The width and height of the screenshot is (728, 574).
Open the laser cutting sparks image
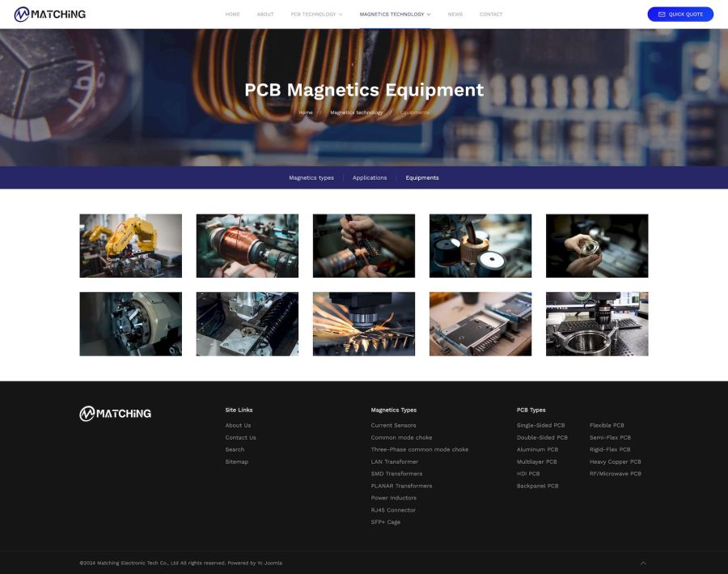363,324
